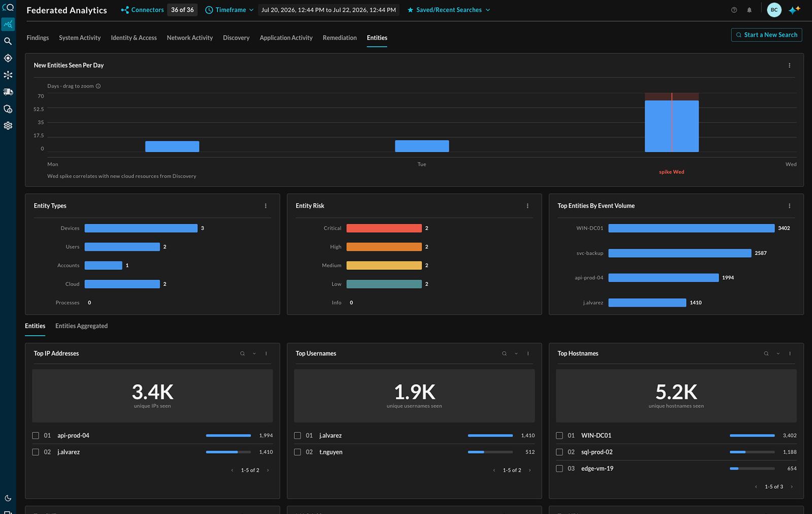
Task: Go to next page of Top IP Addresses
Action: 268,470
